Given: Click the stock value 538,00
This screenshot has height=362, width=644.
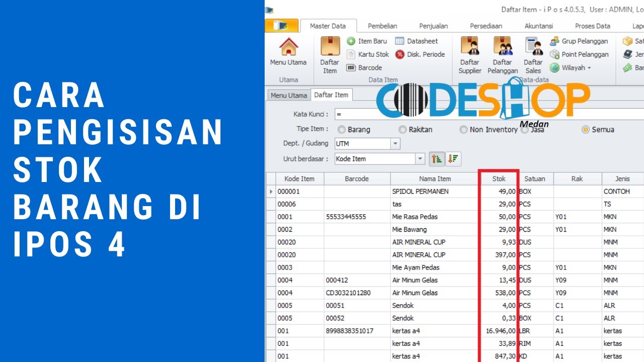Looking at the screenshot, I should coord(505,293).
